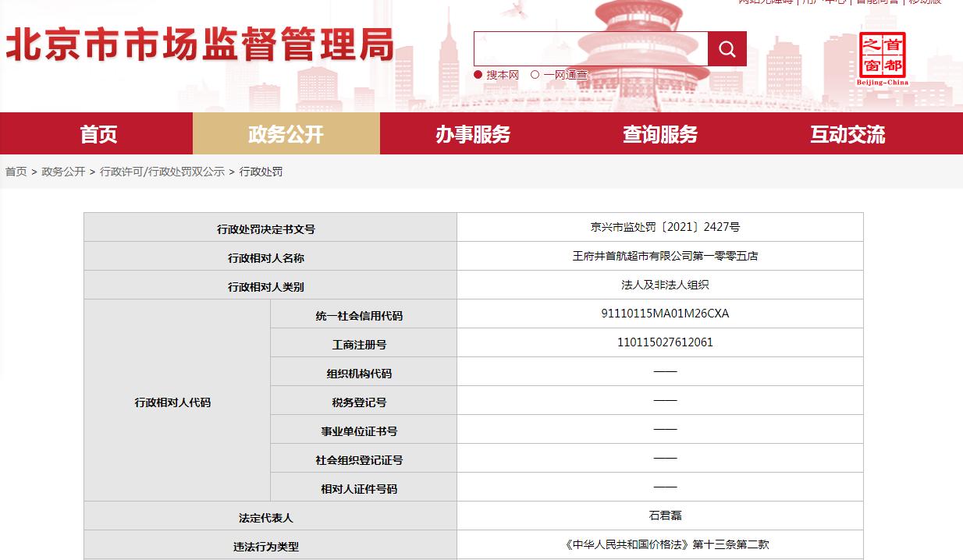Open the 政务公开 navigation menu

[x=286, y=133]
